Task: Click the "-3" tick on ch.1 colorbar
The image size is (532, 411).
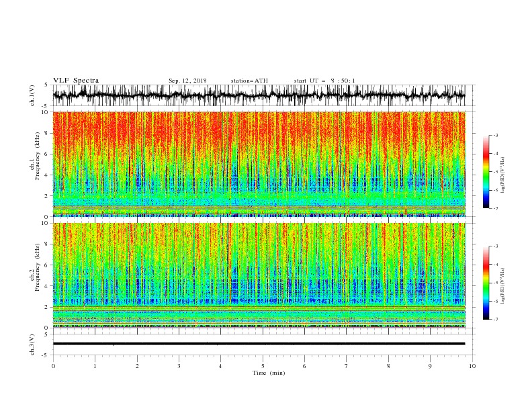Action: [496, 135]
